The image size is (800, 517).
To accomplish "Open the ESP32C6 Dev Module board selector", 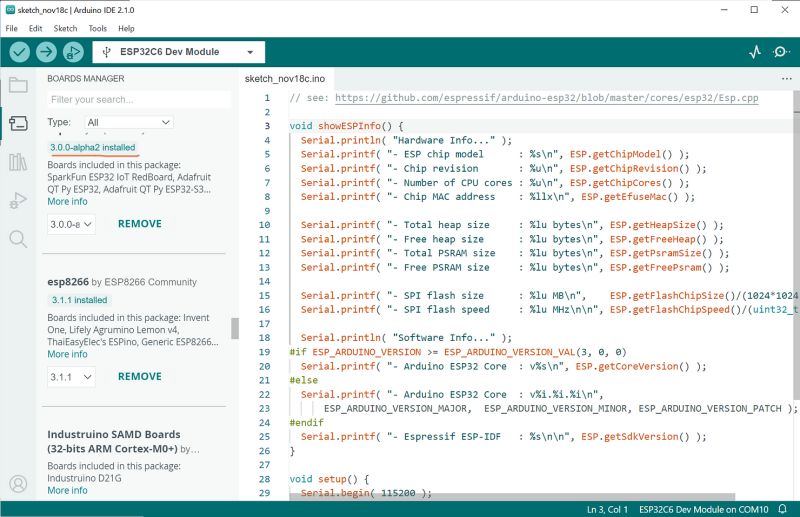I will point(179,52).
